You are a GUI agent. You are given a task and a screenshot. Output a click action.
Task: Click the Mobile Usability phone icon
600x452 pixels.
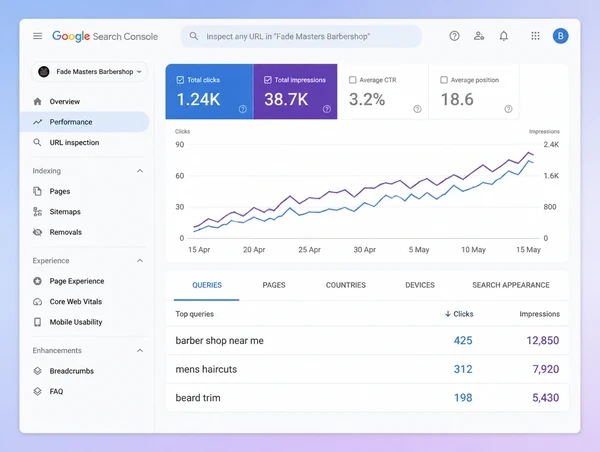click(38, 322)
